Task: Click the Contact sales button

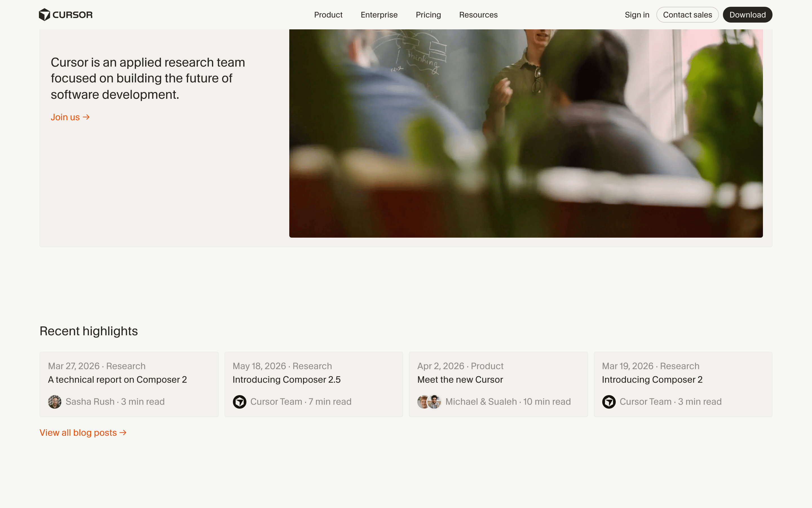Action: [687, 15]
